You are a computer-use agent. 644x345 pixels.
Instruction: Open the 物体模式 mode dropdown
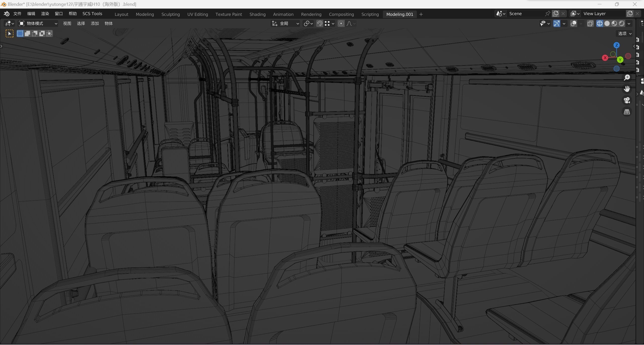click(x=38, y=23)
